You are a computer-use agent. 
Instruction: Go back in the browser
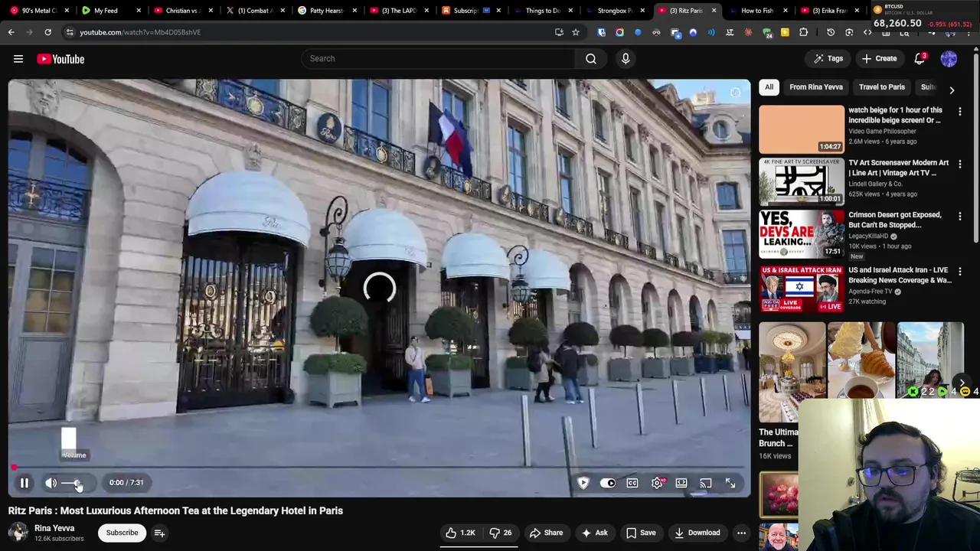click(x=11, y=32)
